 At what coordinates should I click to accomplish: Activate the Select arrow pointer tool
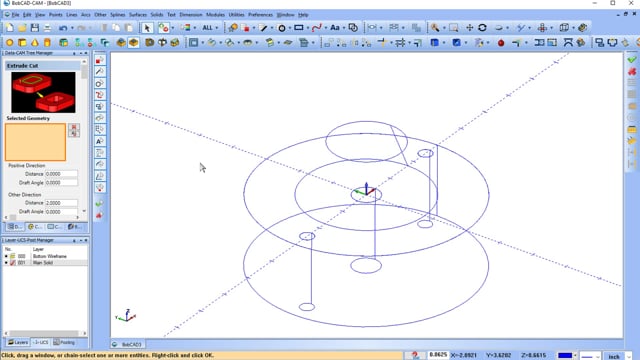point(147,28)
